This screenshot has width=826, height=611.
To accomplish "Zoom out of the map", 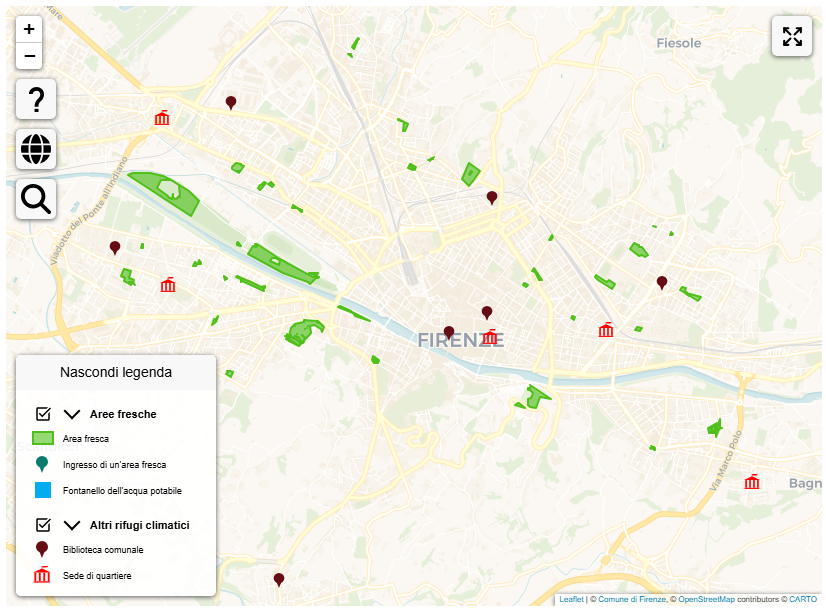I will click(x=29, y=56).
